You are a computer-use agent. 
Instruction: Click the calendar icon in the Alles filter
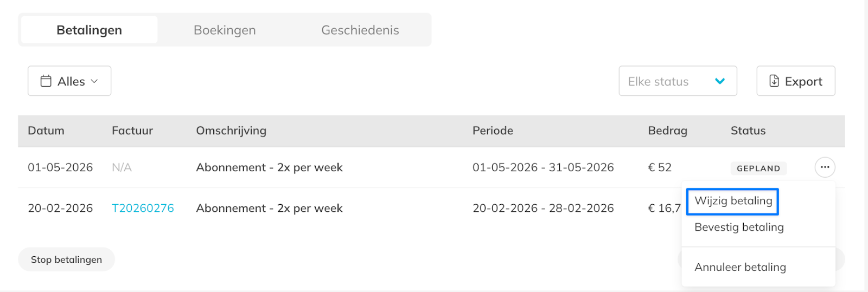pos(46,81)
